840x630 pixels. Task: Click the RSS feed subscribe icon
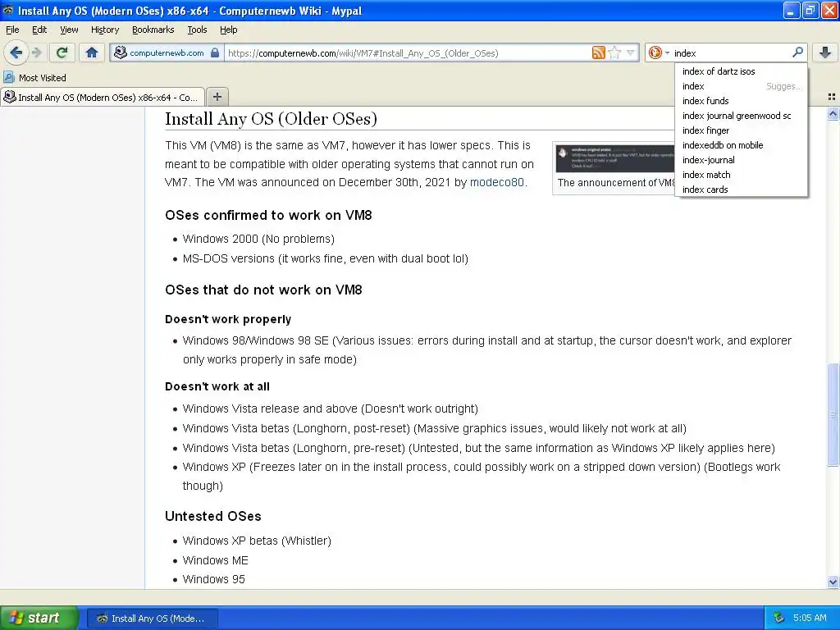[x=598, y=52]
